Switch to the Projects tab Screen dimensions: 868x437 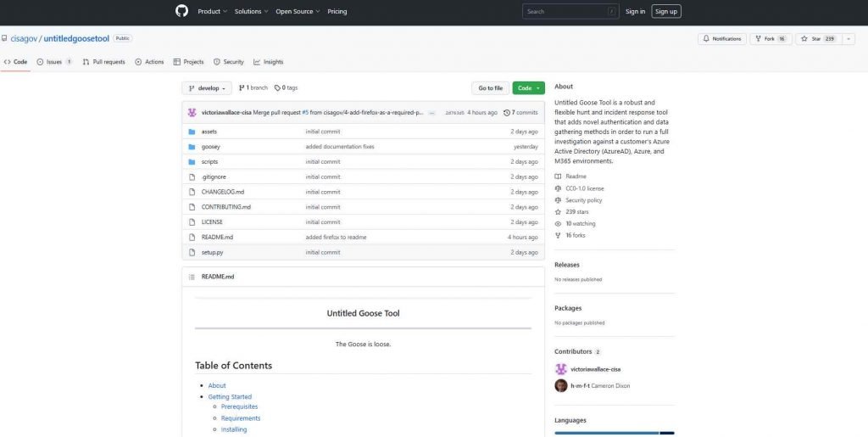click(189, 62)
